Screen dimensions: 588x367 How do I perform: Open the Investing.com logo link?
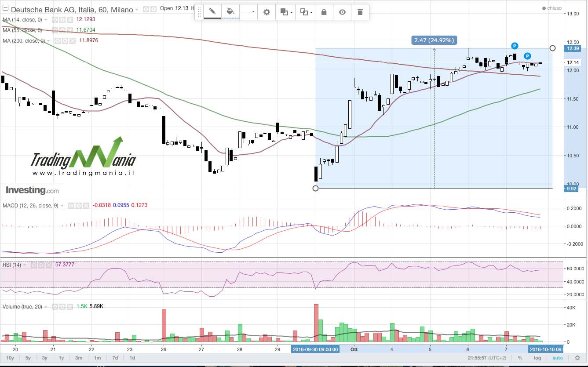[x=32, y=190]
